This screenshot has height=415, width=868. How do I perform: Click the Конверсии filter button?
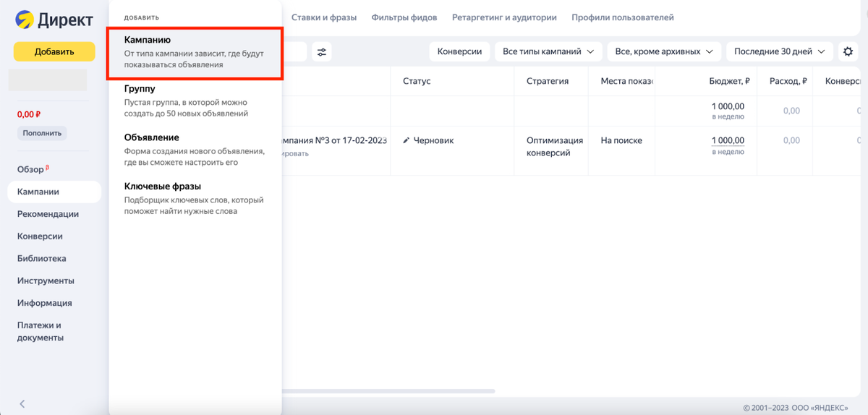point(459,52)
